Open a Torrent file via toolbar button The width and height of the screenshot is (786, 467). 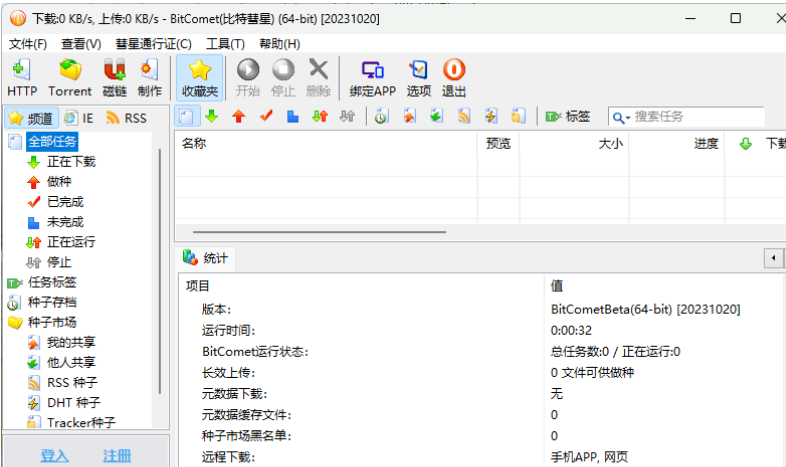point(70,77)
